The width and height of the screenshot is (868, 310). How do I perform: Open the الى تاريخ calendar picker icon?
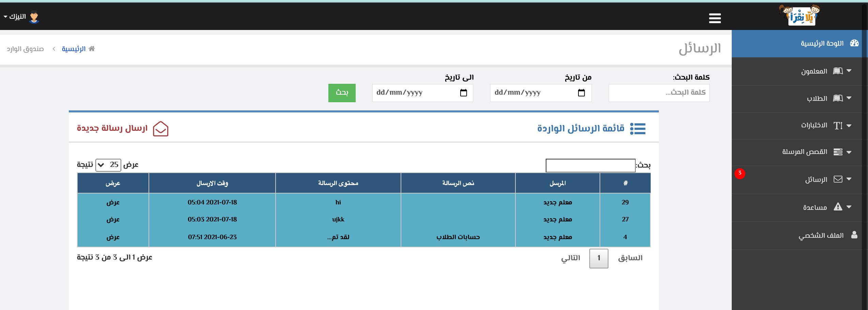point(464,93)
